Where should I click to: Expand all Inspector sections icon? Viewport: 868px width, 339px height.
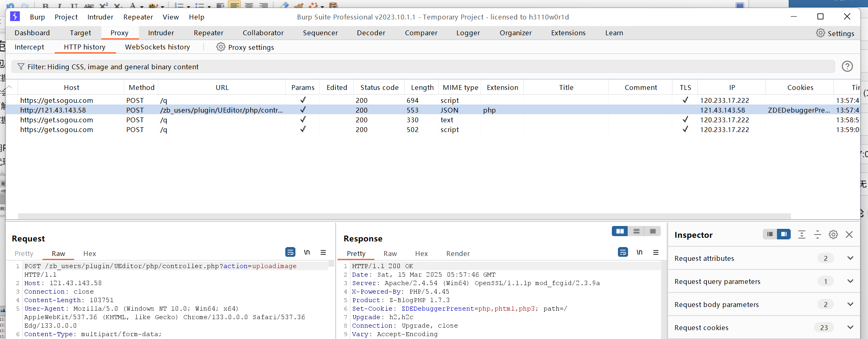coord(802,235)
